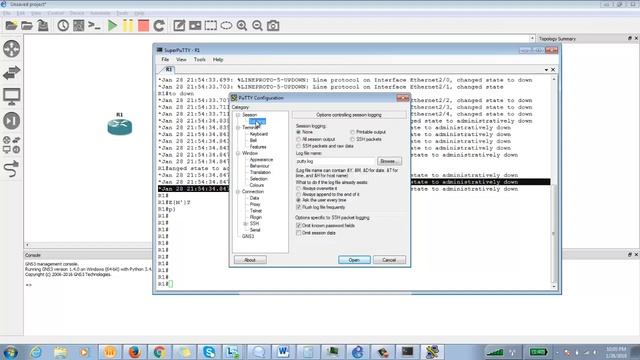This screenshot has height=360, width=640.
Task: Switch to the R1 session tab
Action: click(169, 70)
